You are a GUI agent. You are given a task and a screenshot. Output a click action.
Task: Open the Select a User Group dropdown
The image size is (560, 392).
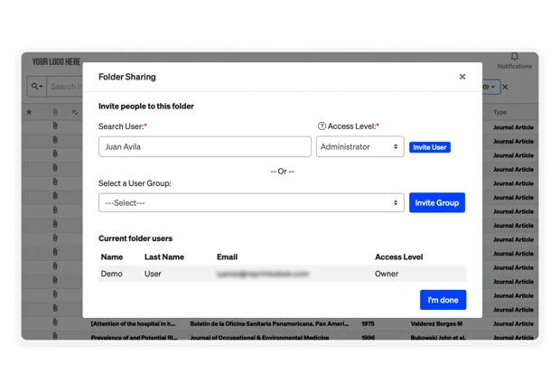point(251,203)
